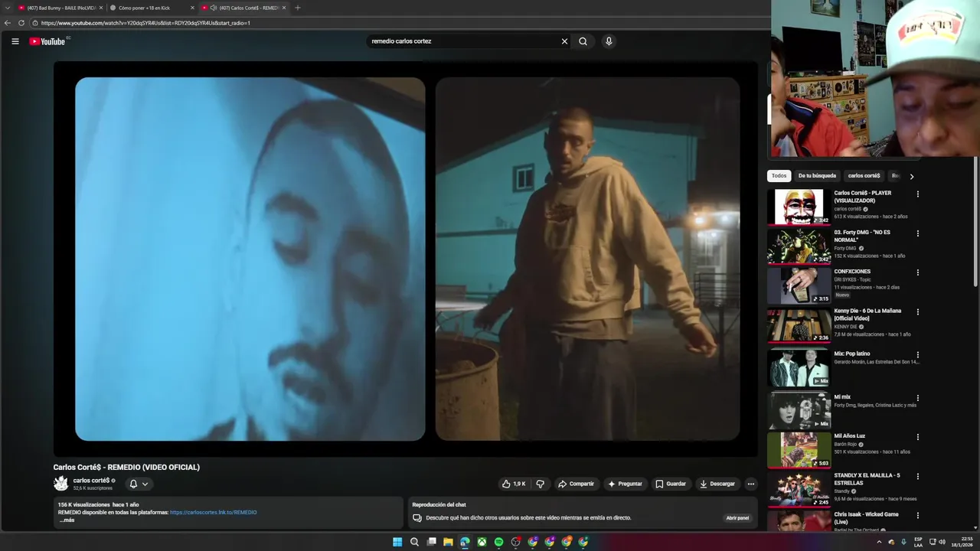Viewport: 980px width, 551px height.
Task: Open the Xbox app on the taskbar
Action: pyautogui.click(x=482, y=542)
